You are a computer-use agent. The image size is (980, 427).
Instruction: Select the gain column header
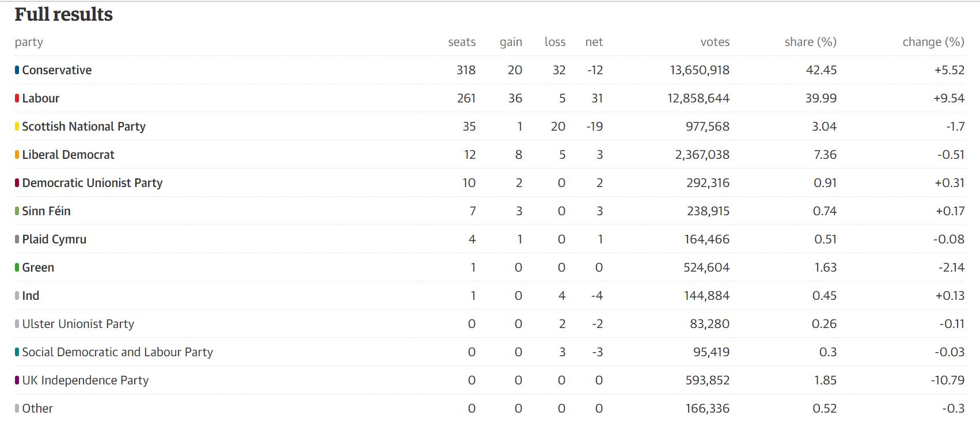(x=511, y=42)
